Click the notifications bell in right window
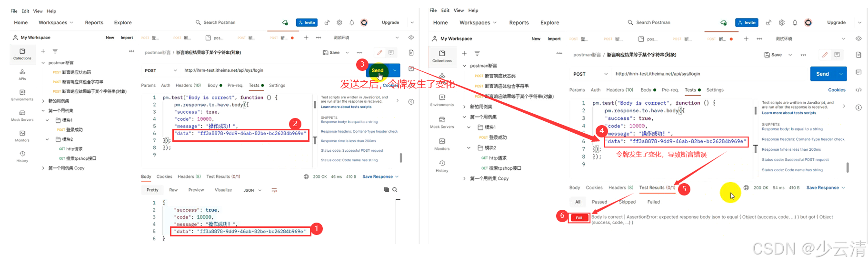This screenshot has height=264, width=868. (x=795, y=22)
